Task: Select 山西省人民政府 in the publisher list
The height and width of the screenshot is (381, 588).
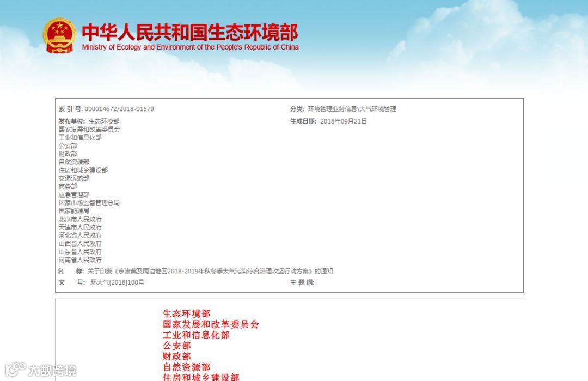Action: [80, 244]
